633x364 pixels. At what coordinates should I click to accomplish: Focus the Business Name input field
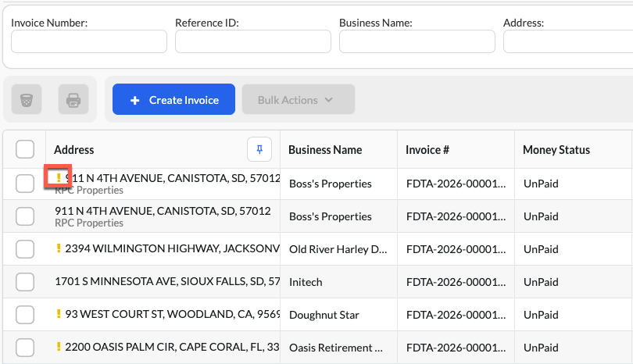[x=417, y=41]
